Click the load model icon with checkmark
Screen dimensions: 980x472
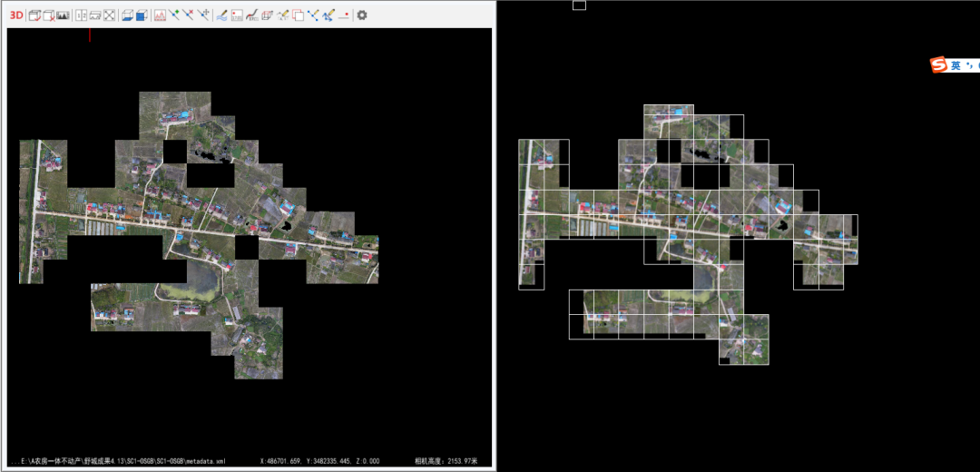pos(34,15)
